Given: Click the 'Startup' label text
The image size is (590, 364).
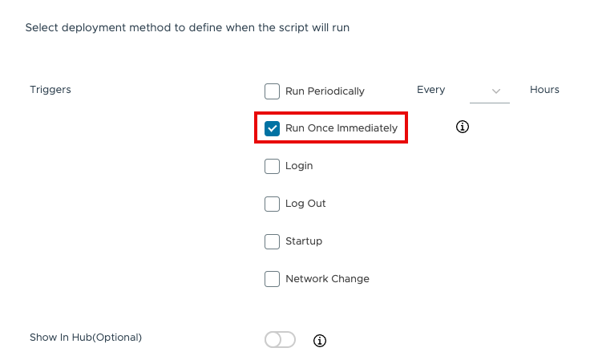Looking at the screenshot, I should pos(304,241).
